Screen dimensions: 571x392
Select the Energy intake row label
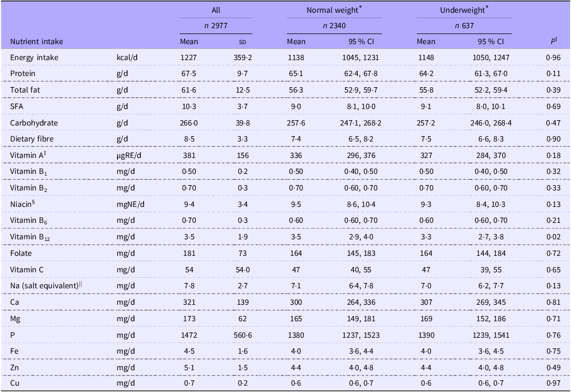coord(34,57)
